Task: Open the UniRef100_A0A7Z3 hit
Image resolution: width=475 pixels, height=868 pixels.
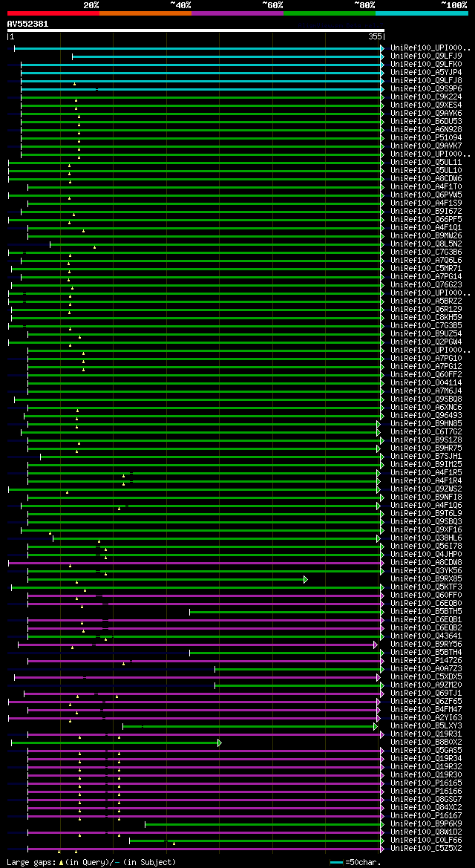Action: [426, 669]
